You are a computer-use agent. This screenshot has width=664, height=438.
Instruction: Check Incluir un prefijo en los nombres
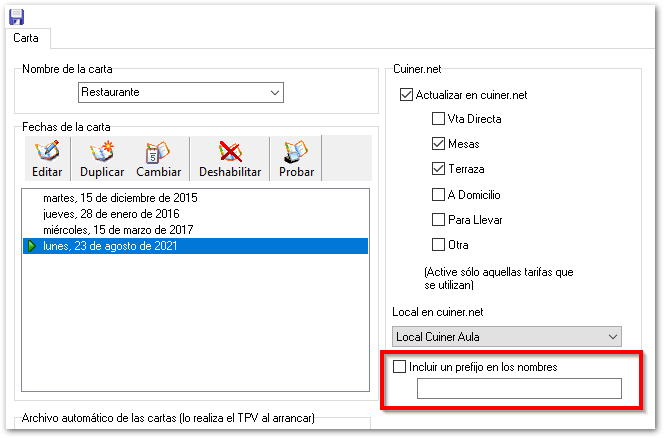coord(399,366)
